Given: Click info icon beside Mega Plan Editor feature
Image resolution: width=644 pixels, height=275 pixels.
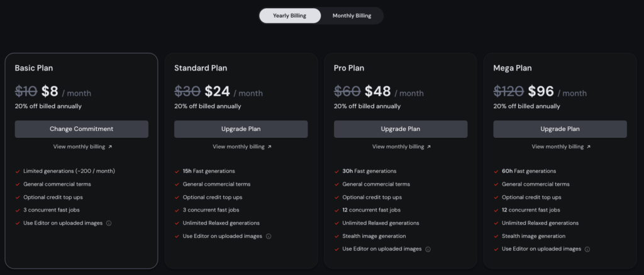Looking at the screenshot, I should click(x=587, y=249).
